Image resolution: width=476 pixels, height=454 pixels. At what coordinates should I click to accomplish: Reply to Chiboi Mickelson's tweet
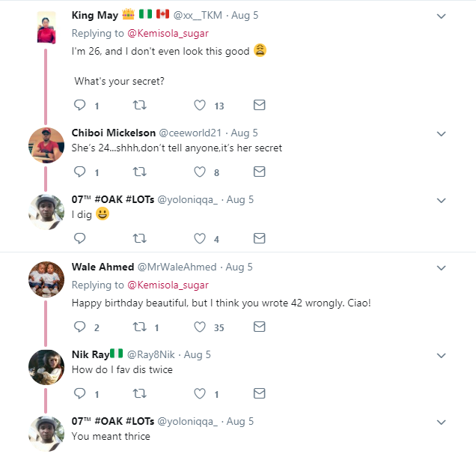[x=80, y=172]
